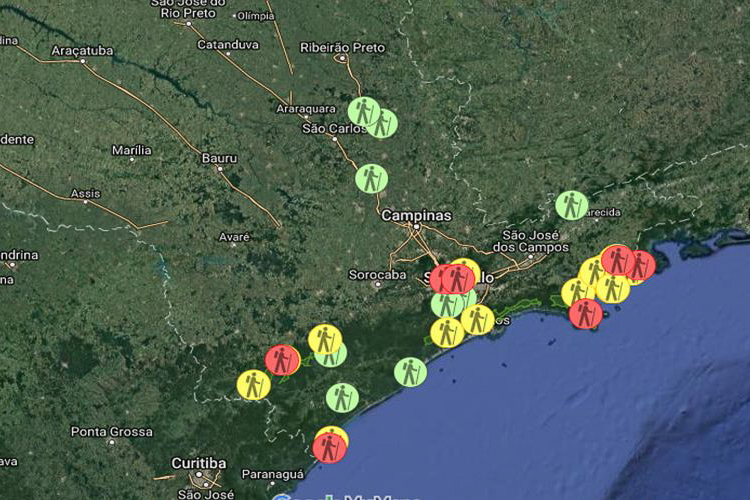Click the Curitiba city label
Image resolution: width=750 pixels, height=500 pixels.
[199, 463]
